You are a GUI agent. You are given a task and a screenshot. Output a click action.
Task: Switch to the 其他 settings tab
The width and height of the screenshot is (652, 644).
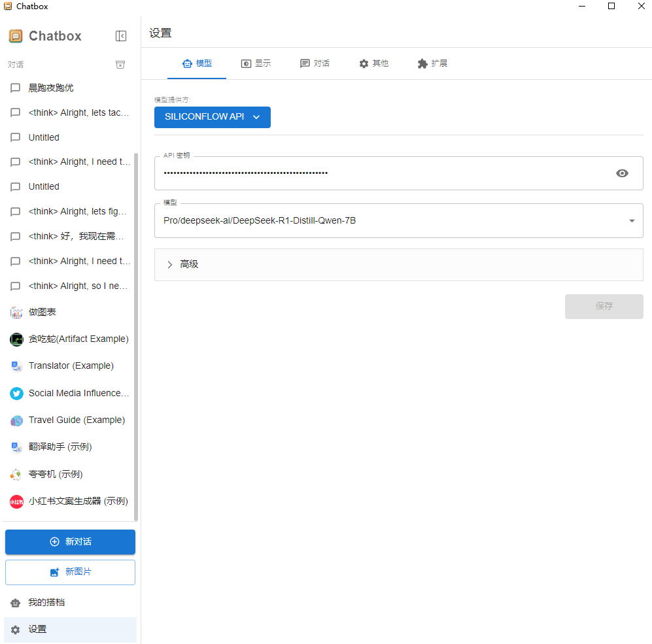coord(373,63)
